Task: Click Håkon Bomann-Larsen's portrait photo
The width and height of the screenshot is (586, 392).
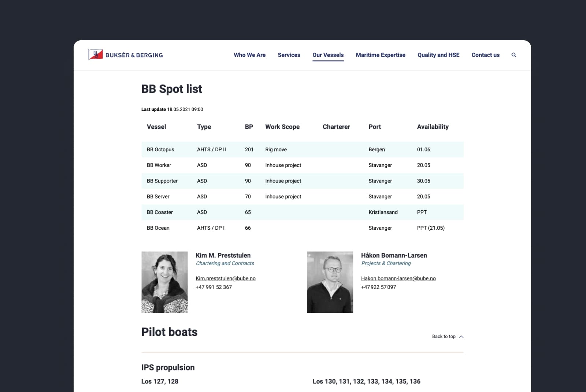Action: pos(330,282)
